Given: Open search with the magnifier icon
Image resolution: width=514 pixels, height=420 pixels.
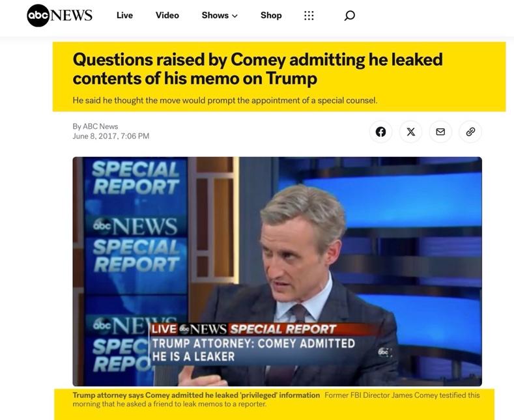Looking at the screenshot, I should point(349,16).
